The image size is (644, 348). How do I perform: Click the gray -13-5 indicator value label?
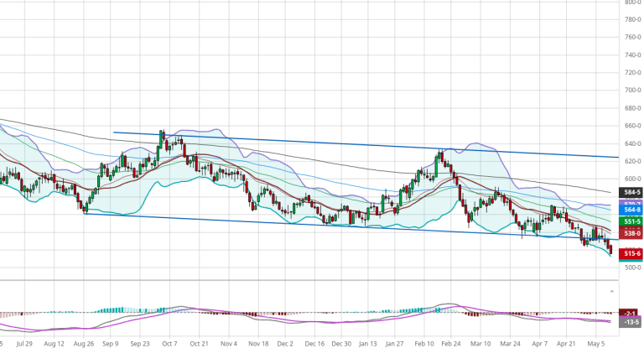(x=630, y=322)
